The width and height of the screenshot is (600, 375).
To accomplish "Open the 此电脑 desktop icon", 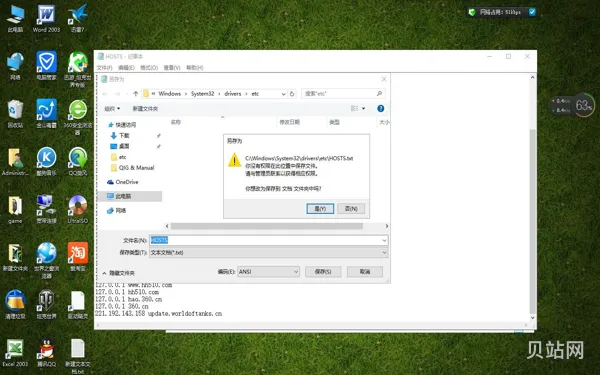I will coord(15,18).
